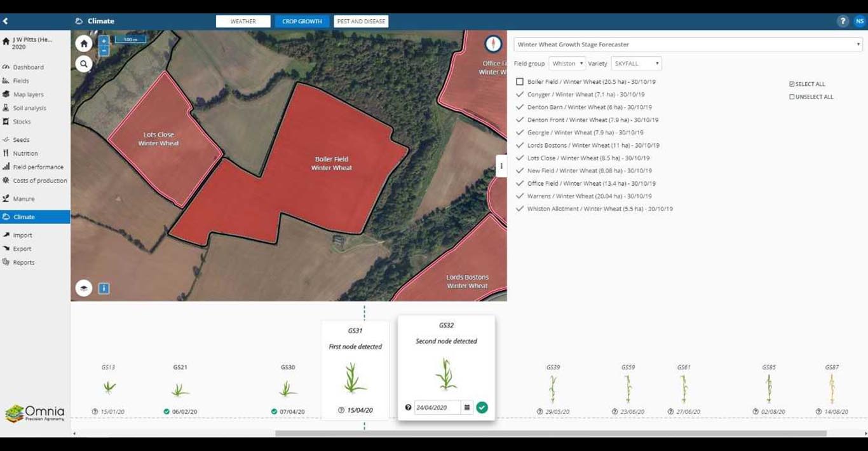
Task: Tick the Boiler Field Winter Wheat checkbox
Action: tap(520, 82)
